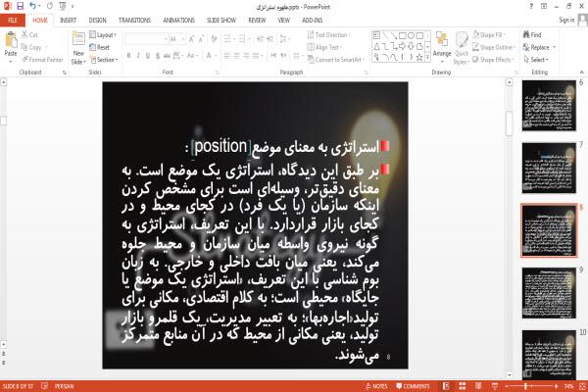The image size is (588, 392).
Task: Click the zoom out minus button
Action: click(507, 386)
